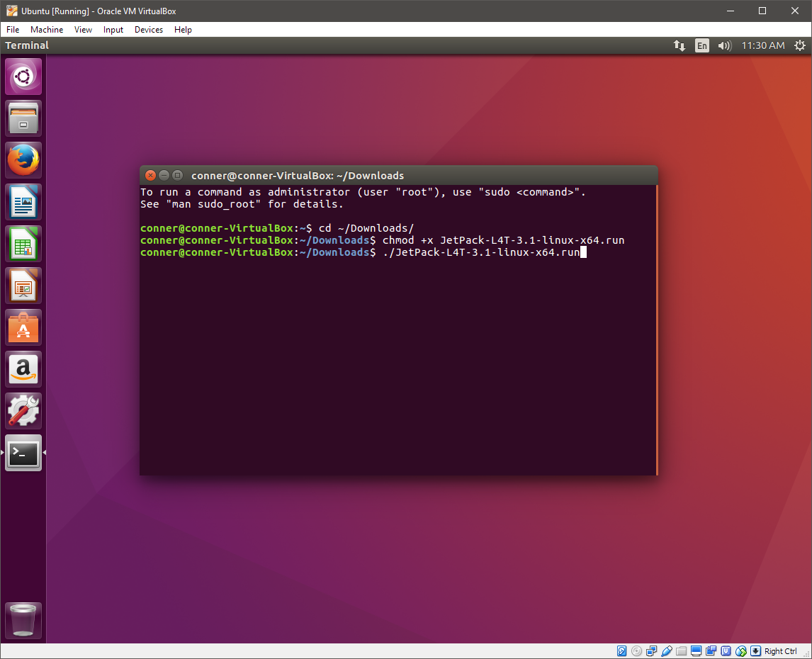
Task: Open the Files manager from launcher
Action: [23, 118]
